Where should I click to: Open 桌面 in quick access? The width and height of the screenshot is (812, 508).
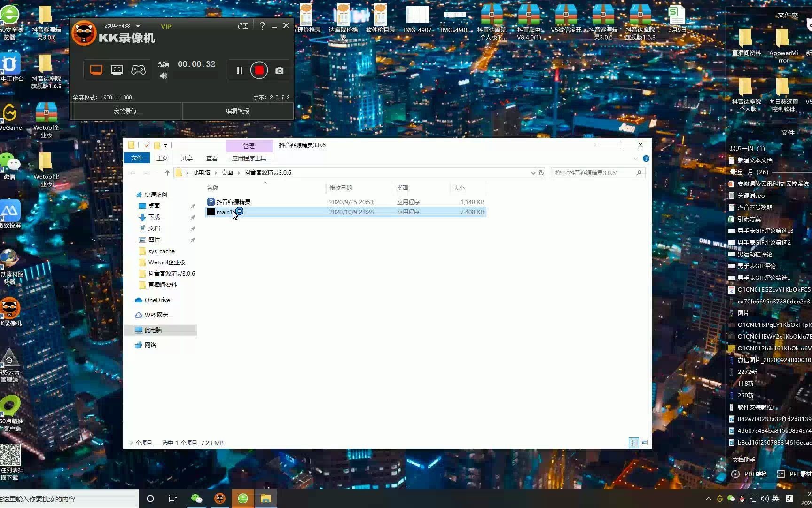[154, 206]
